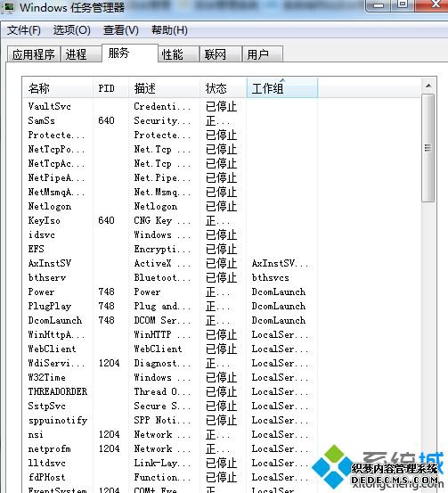Open the 查看(V) menu
Viewport: 448px width, 493px height.
121,30
